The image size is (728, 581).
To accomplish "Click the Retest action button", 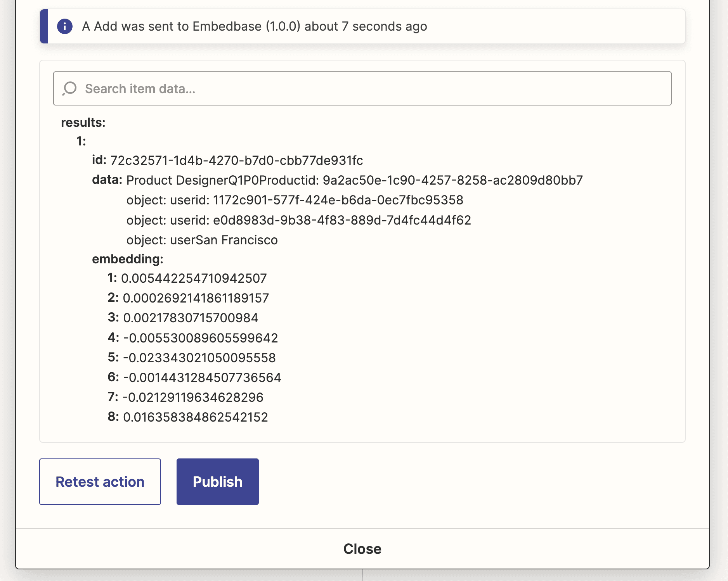I will [100, 482].
